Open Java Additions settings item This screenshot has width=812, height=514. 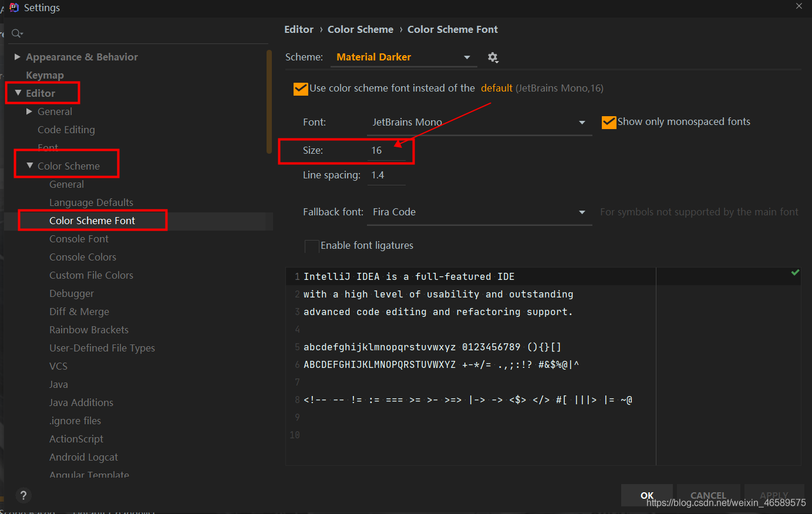(81, 403)
